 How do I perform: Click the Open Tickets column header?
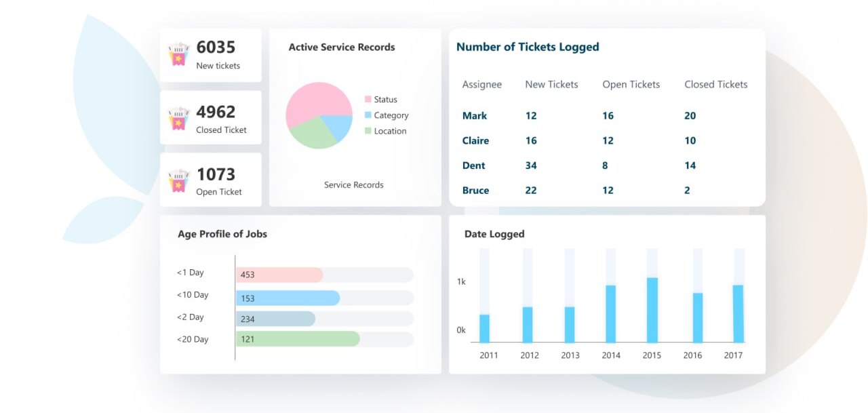(631, 85)
